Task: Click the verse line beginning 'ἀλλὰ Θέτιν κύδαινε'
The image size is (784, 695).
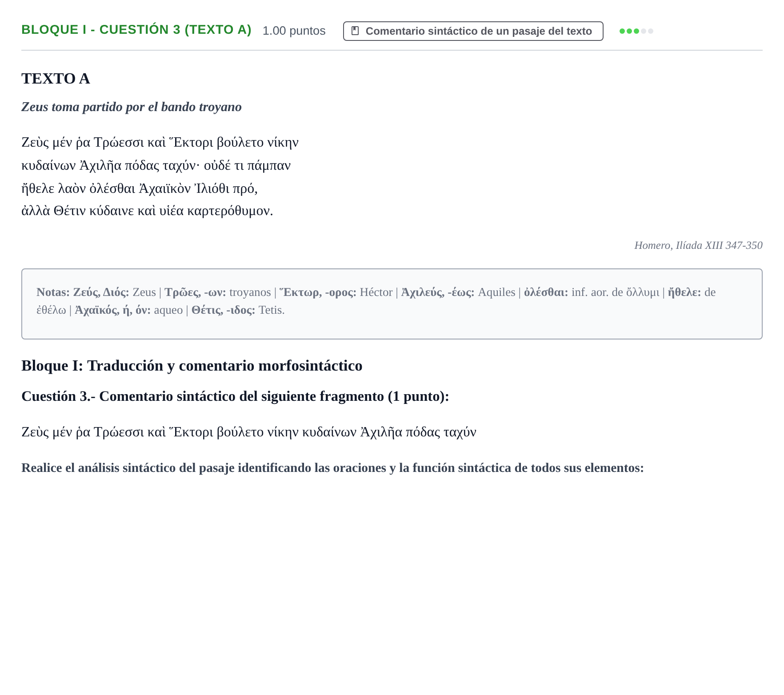Action: click(x=147, y=211)
